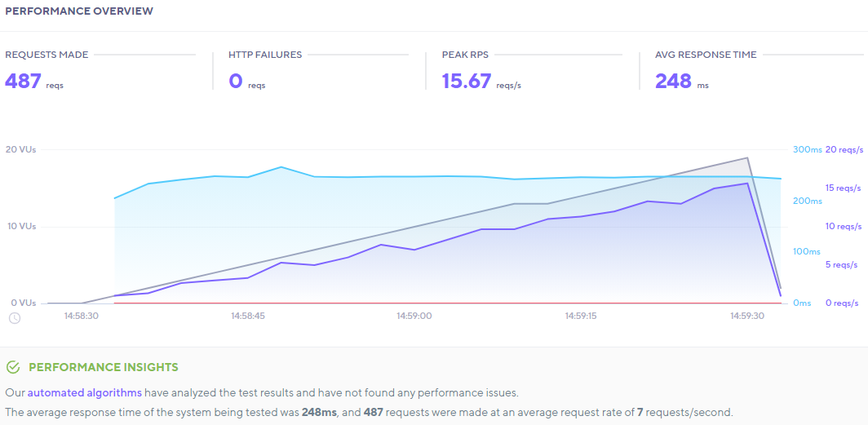Click the 20 VUs axis label
Screen dimensions: 868x425
coord(20,149)
